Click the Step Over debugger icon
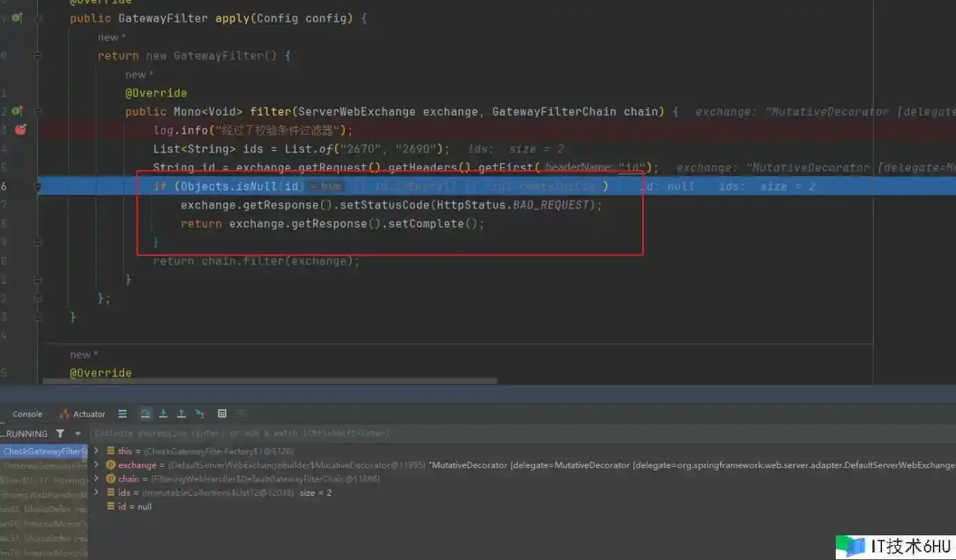The height and width of the screenshot is (560, 956). pyautogui.click(x=145, y=414)
